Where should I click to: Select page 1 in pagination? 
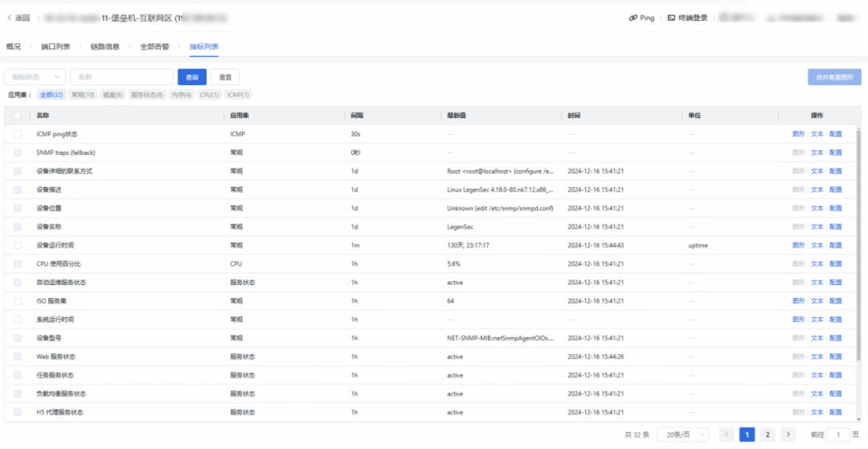[x=747, y=435]
